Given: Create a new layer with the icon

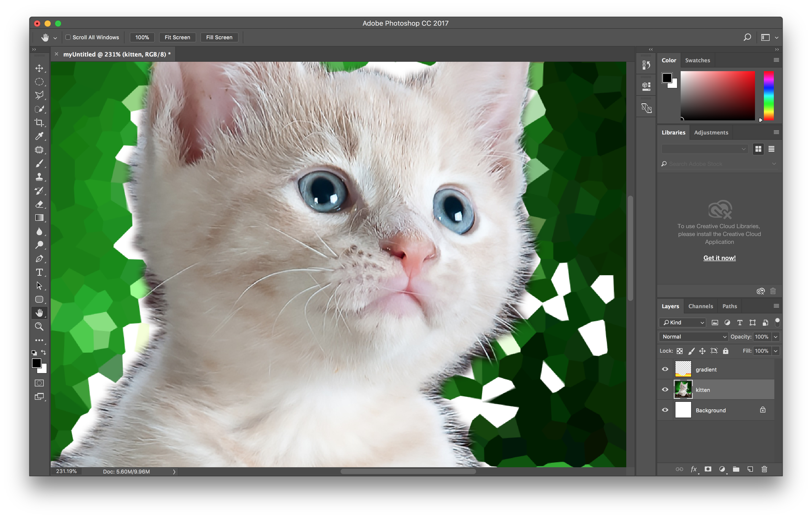Looking at the screenshot, I should coord(750,469).
